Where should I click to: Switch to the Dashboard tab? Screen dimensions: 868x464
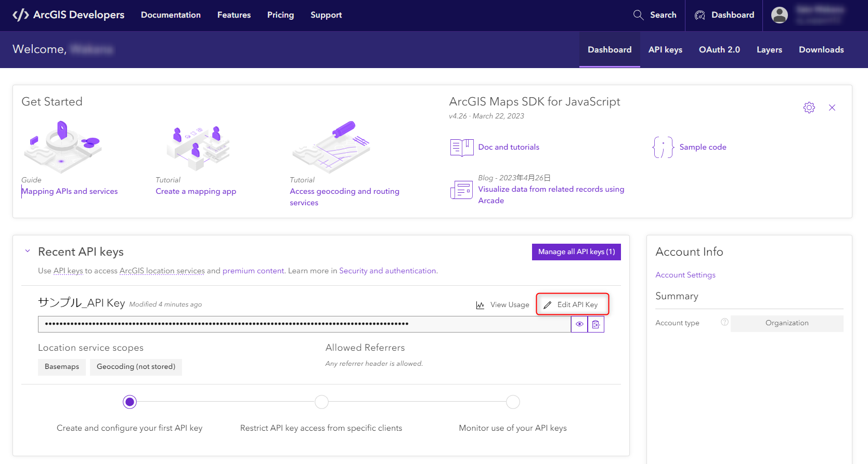click(610, 50)
